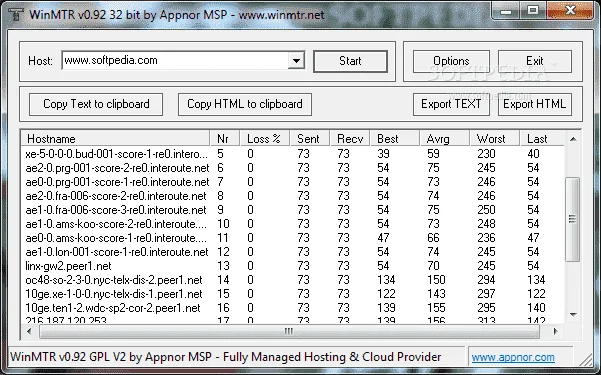
Task: Click the WinMTR title bar app icon
Action: tap(16, 14)
